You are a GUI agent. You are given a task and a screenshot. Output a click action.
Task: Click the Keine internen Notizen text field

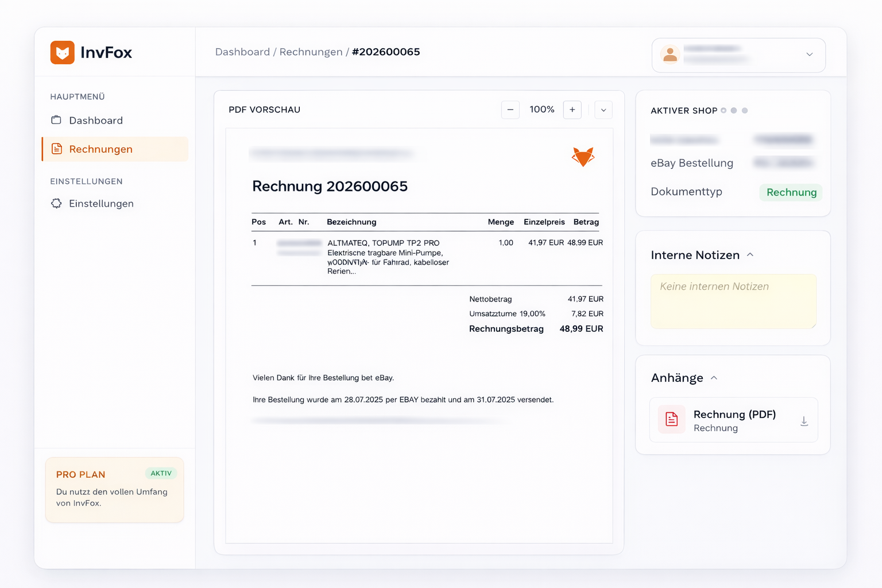(733, 301)
